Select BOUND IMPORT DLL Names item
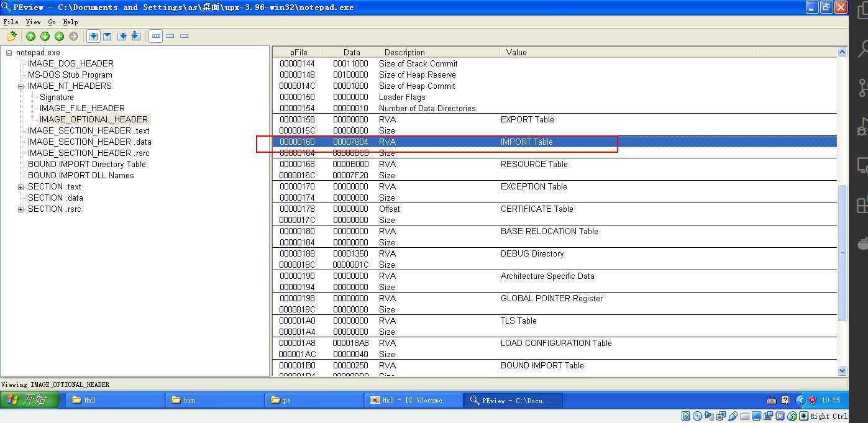This screenshot has height=423, width=868. pyautogui.click(x=81, y=175)
